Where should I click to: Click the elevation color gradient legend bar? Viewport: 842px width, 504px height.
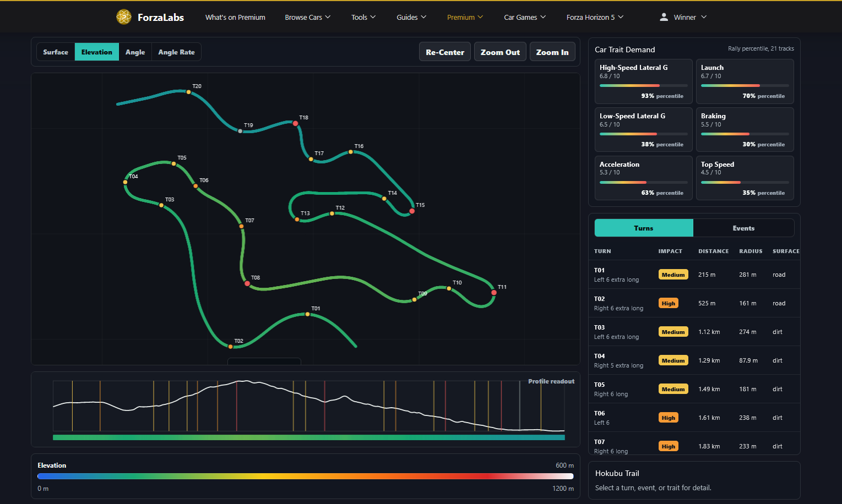click(305, 476)
